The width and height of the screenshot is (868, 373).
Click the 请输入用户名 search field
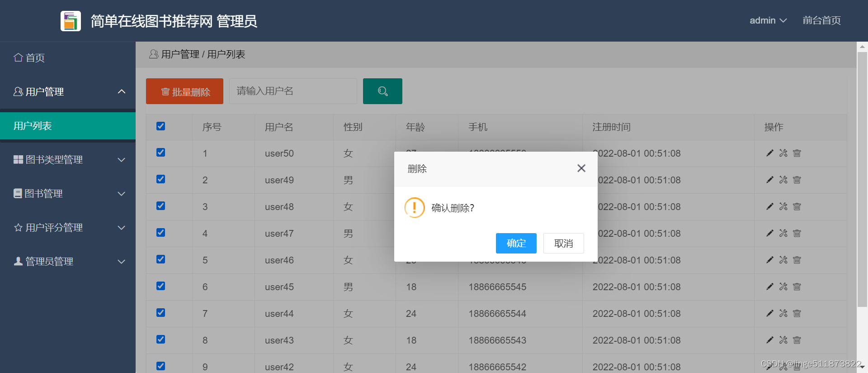(293, 91)
